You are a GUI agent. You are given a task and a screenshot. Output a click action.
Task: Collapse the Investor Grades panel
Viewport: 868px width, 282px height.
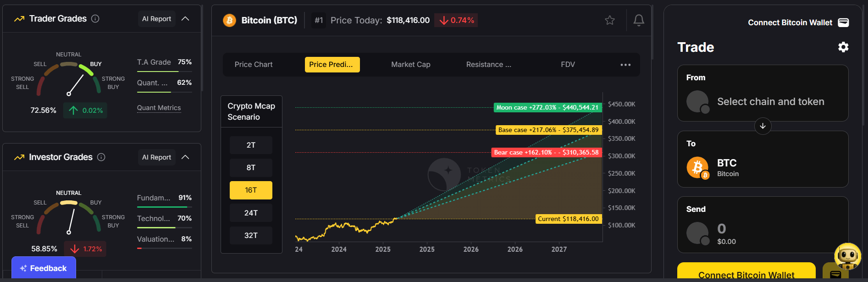185,157
